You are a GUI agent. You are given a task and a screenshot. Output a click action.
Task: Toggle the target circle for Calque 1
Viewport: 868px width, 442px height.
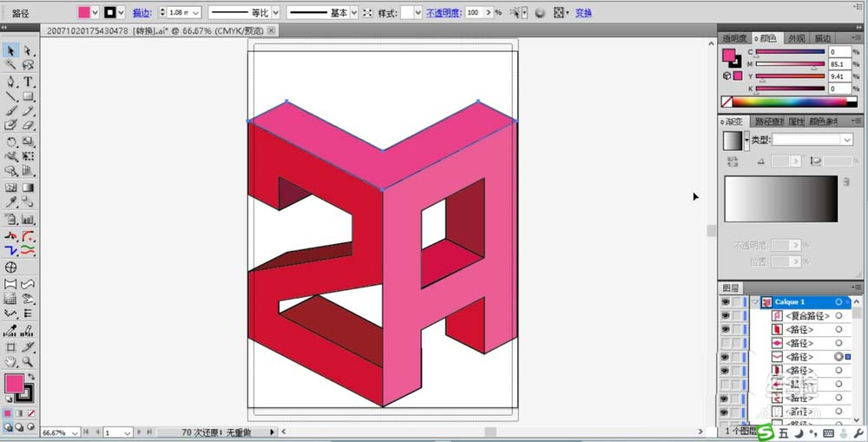coord(838,302)
